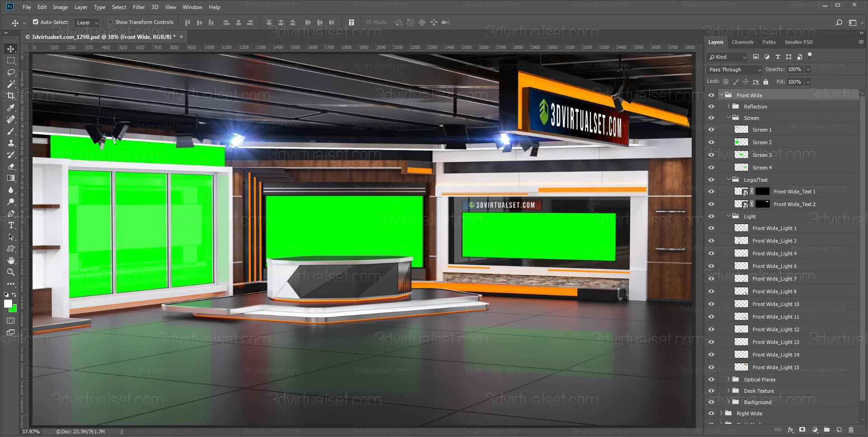
Task: Select the Dodge tool
Action: [x=11, y=202]
